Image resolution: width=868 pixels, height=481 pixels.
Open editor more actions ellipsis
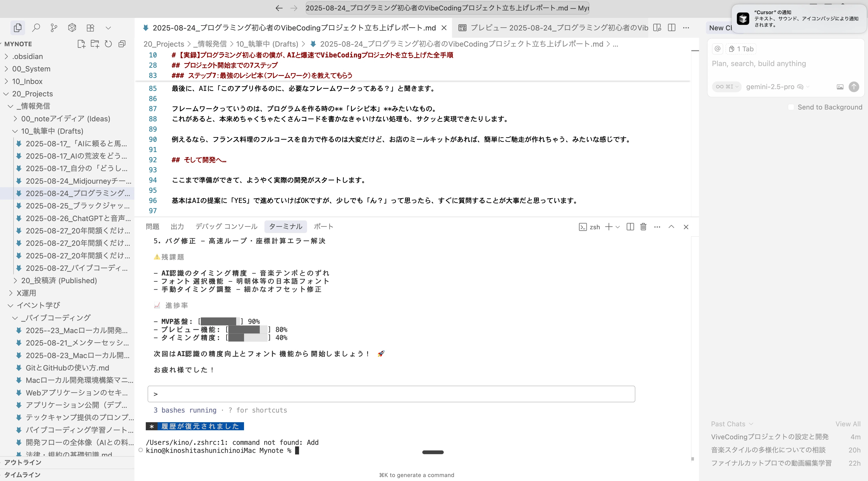click(686, 28)
